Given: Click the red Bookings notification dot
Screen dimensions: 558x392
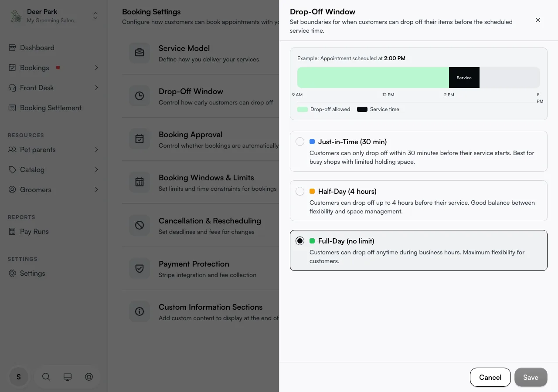Looking at the screenshot, I should 58,68.
